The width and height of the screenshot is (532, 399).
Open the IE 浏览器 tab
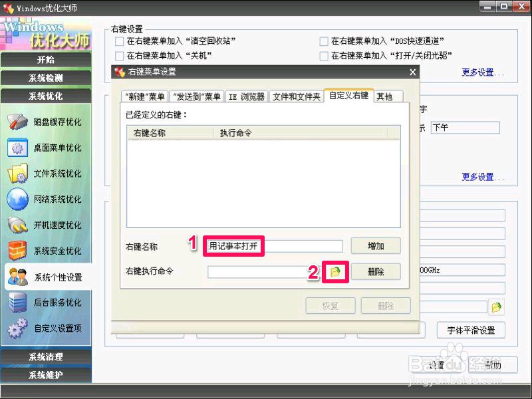pos(246,96)
